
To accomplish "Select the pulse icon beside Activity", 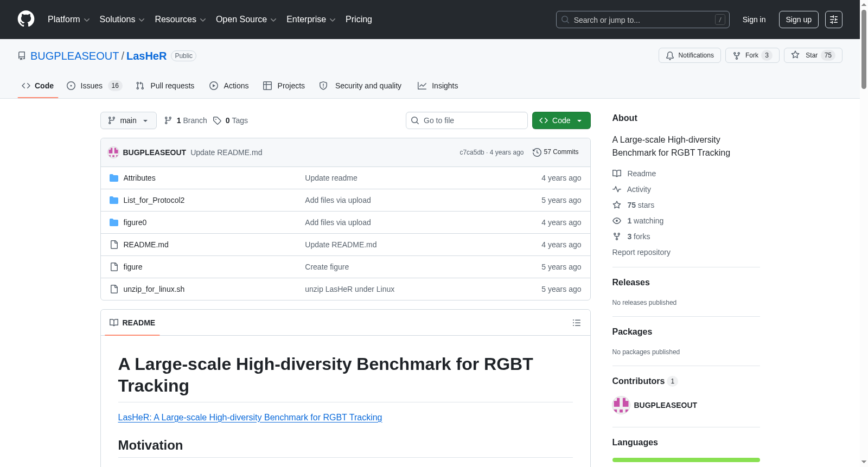I will [x=617, y=189].
